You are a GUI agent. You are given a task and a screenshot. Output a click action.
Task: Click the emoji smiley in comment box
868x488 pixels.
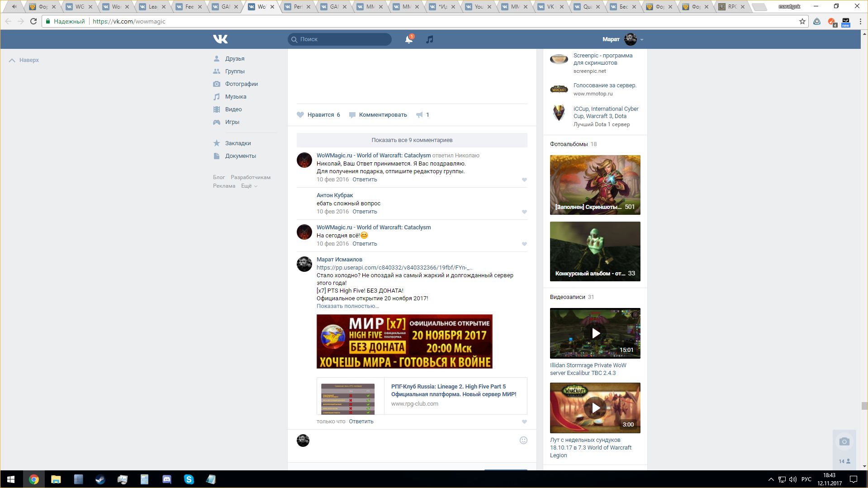click(523, 440)
